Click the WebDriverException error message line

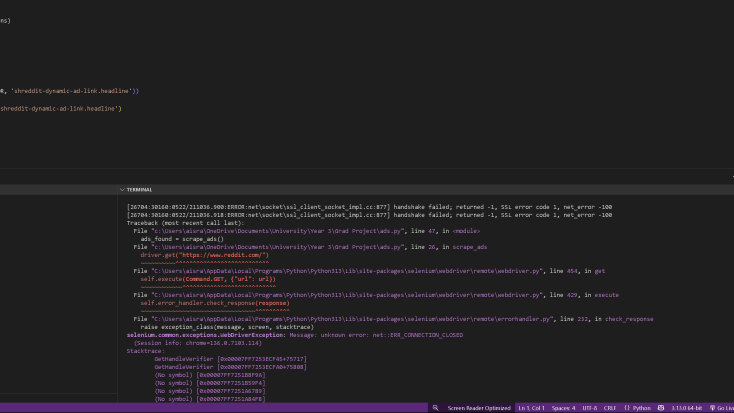click(x=295, y=335)
